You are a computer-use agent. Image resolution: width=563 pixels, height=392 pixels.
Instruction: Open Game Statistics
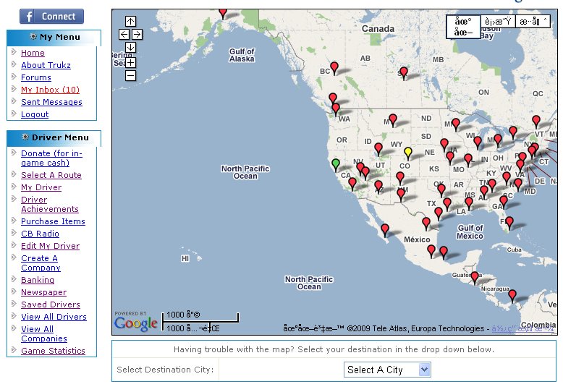pos(53,351)
